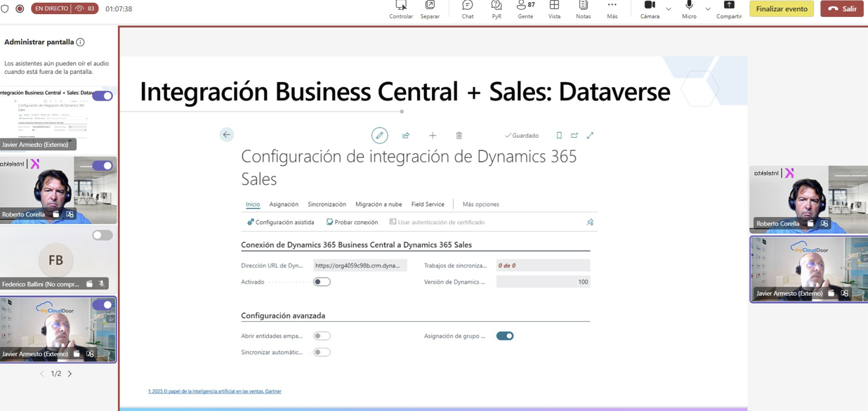Screen dimensions: 868x411
Task: Click the Versión de Dynamics field showing 100
Action: click(543, 282)
